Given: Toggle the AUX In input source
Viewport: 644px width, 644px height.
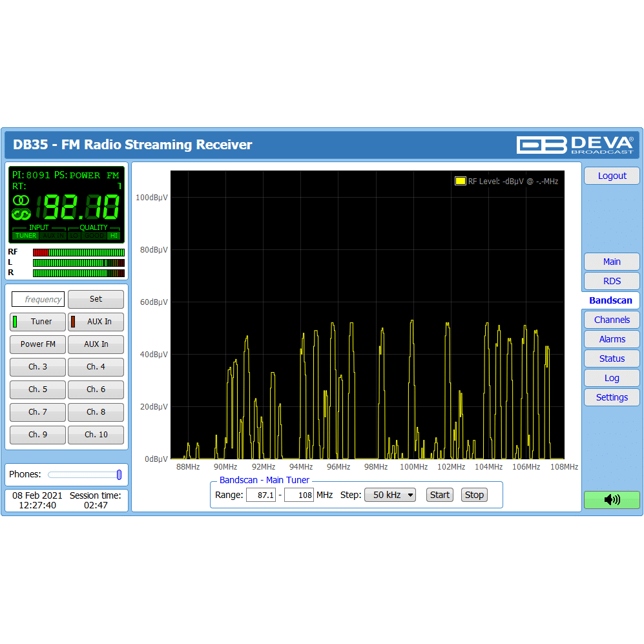Looking at the screenshot, I should (96, 322).
